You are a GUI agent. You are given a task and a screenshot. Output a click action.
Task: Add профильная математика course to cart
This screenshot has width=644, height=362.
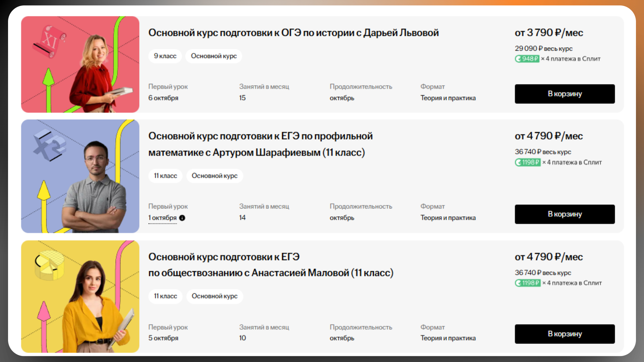click(565, 214)
